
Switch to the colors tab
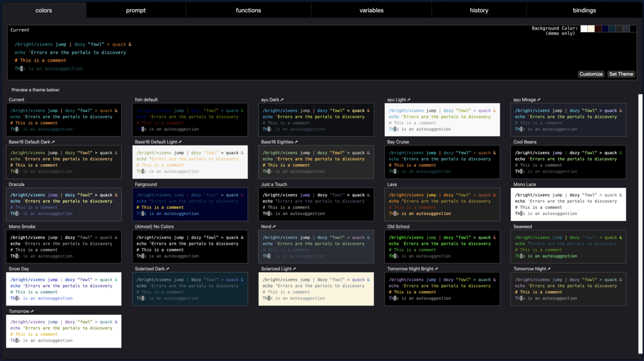43,10
